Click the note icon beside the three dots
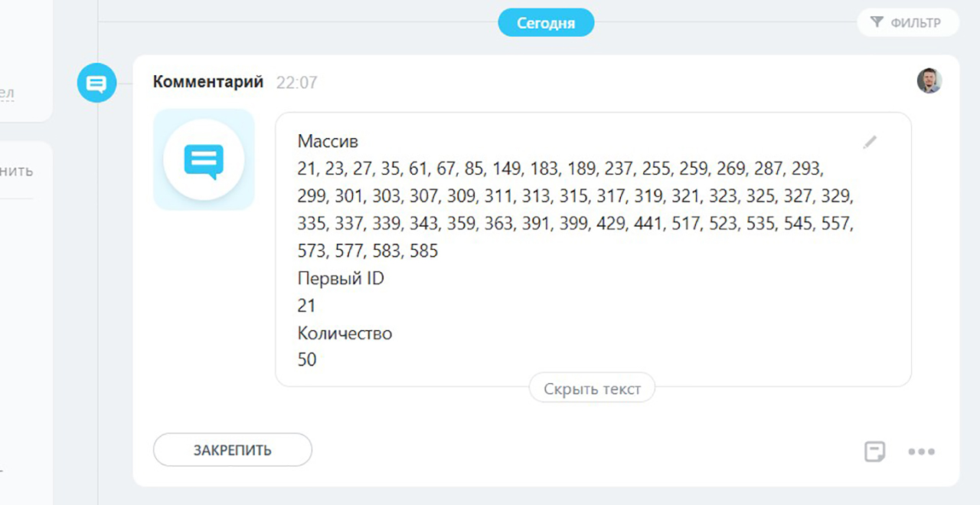 tap(874, 451)
